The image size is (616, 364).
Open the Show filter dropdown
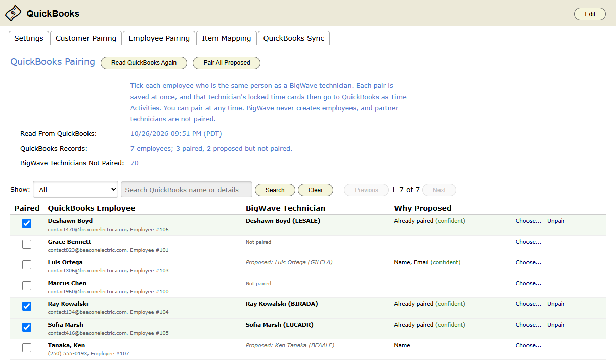[x=75, y=190]
